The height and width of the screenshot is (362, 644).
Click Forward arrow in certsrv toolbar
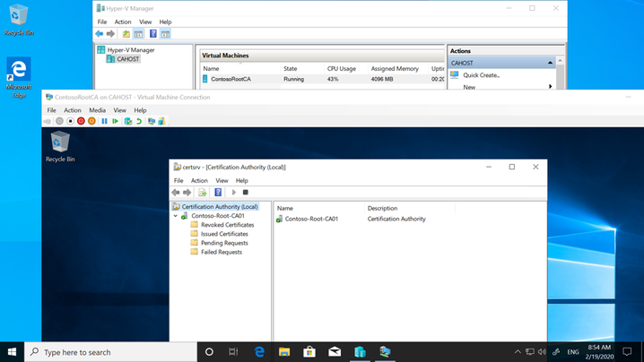pyautogui.click(x=187, y=193)
